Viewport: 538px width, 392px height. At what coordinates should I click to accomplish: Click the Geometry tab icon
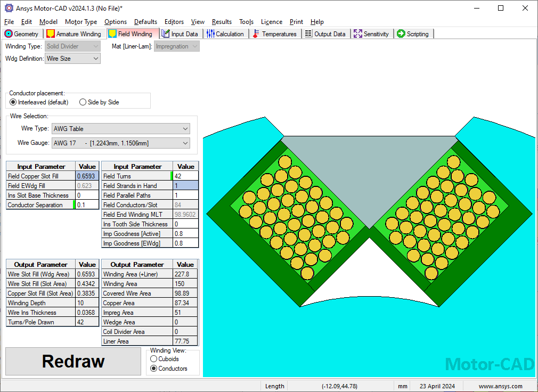9,34
